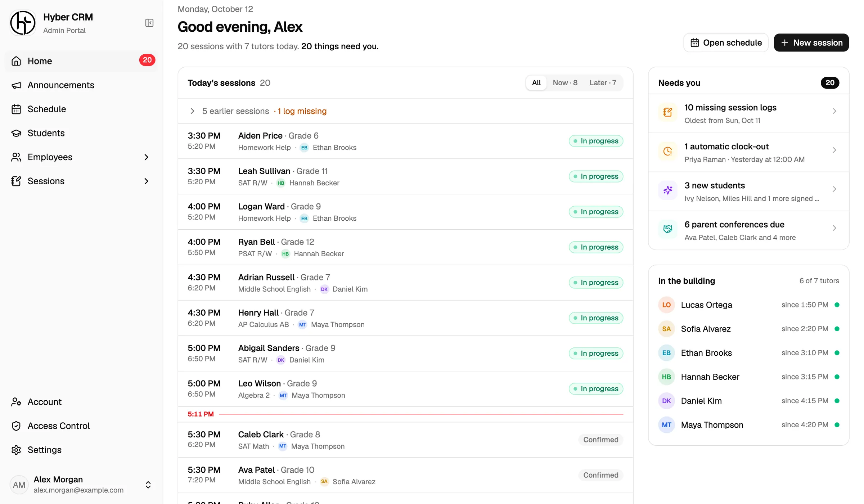
Task: Select the All sessions filter tab
Action: point(536,83)
